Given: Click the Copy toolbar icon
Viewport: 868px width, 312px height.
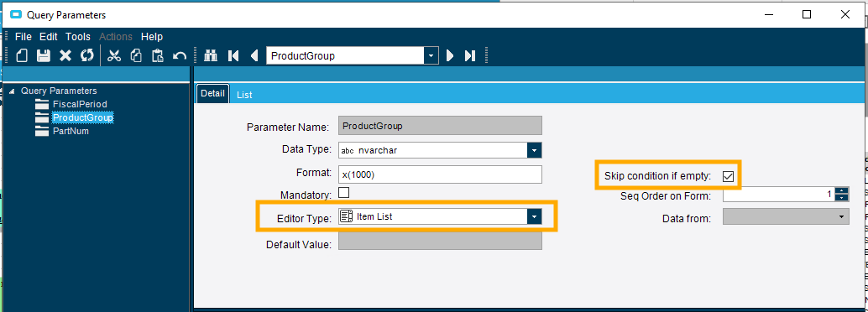Looking at the screenshot, I should (x=136, y=55).
